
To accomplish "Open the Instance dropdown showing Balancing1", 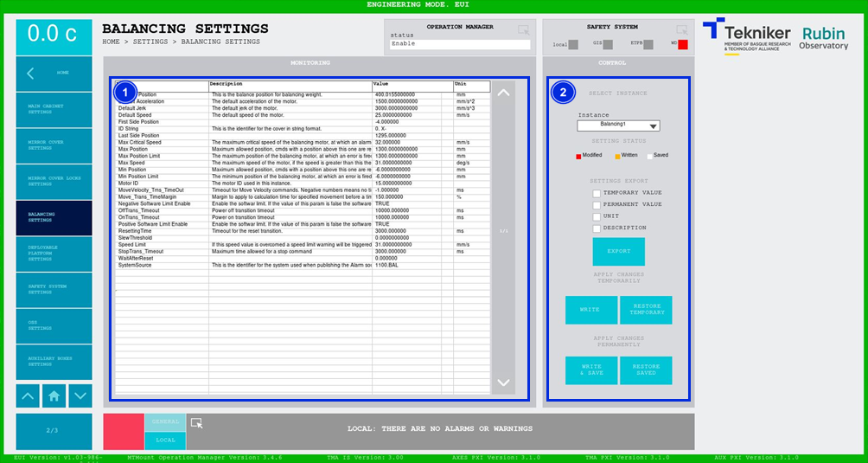I will 618,125.
